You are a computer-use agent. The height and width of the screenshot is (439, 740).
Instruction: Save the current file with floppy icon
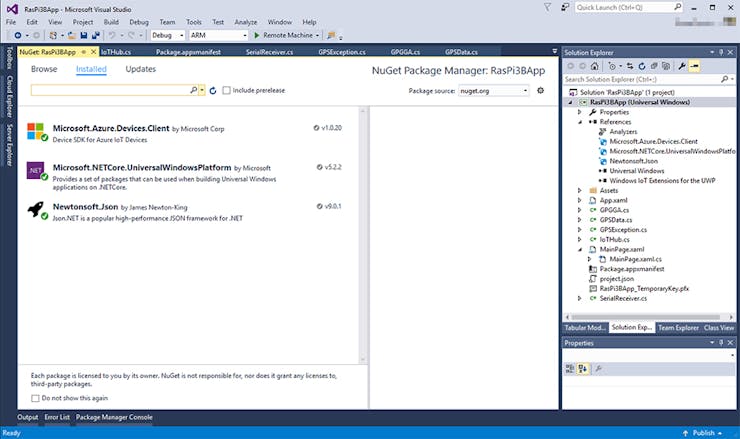(x=84, y=35)
